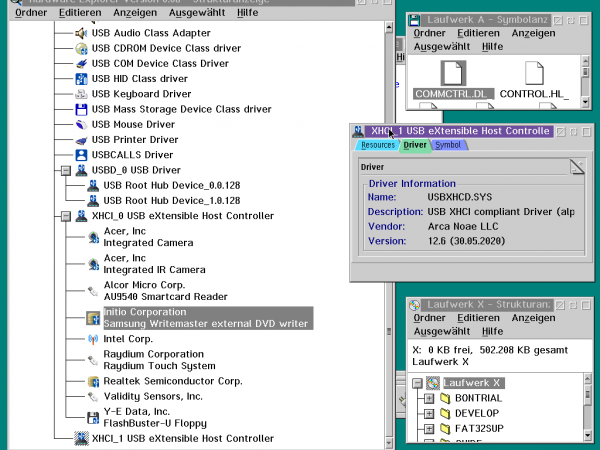The image size is (600, 450).
Task: Click the USB Mass Storage floppy icon
Action: coord(81,109)
